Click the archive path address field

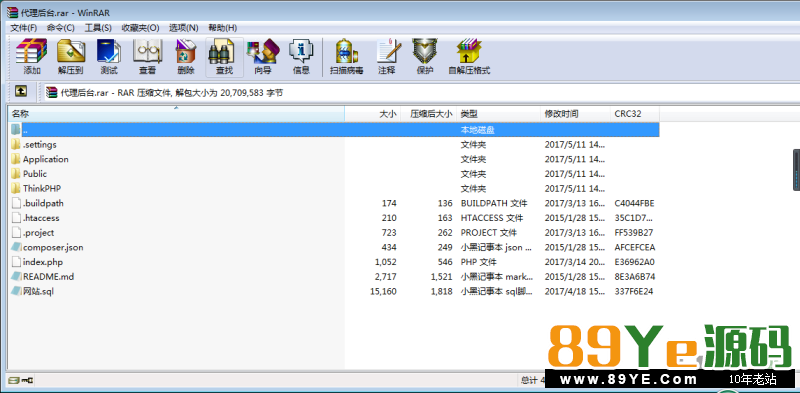421,92
